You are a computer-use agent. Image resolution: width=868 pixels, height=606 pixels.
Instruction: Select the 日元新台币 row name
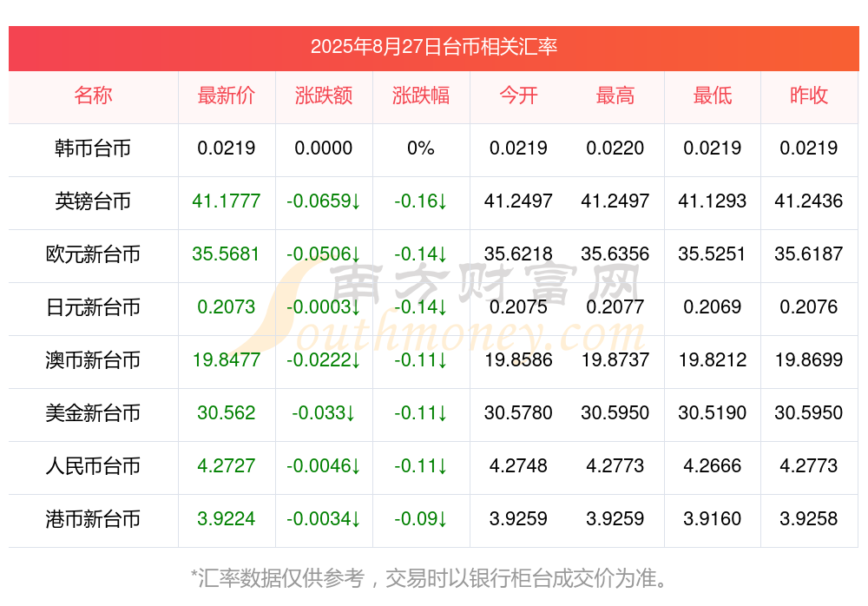93,306
